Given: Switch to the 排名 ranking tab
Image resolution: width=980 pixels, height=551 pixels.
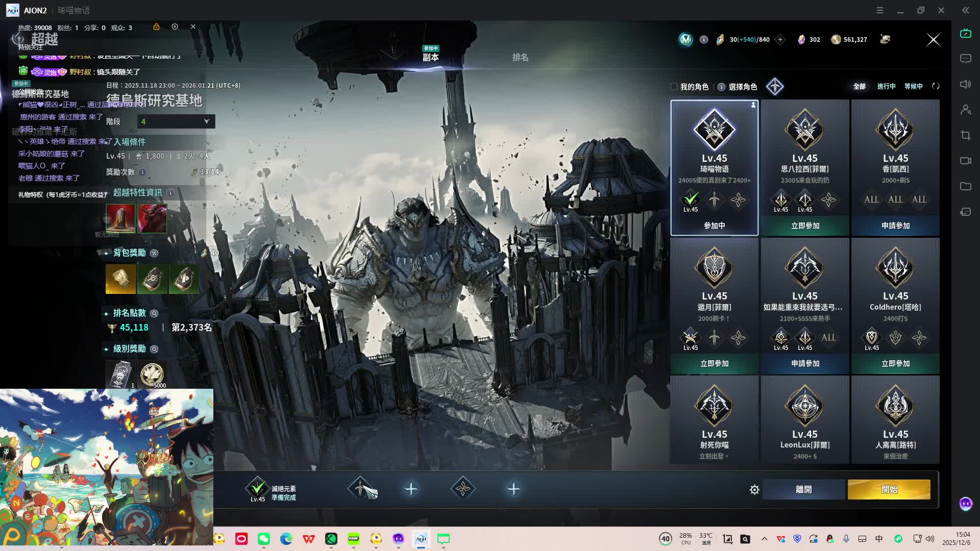Looking at the screenshot, I should click(x=520, y=57).
